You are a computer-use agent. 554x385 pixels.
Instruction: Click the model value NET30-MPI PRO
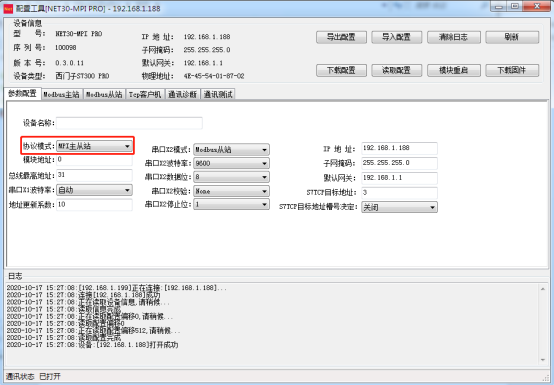tap(79, 34)
